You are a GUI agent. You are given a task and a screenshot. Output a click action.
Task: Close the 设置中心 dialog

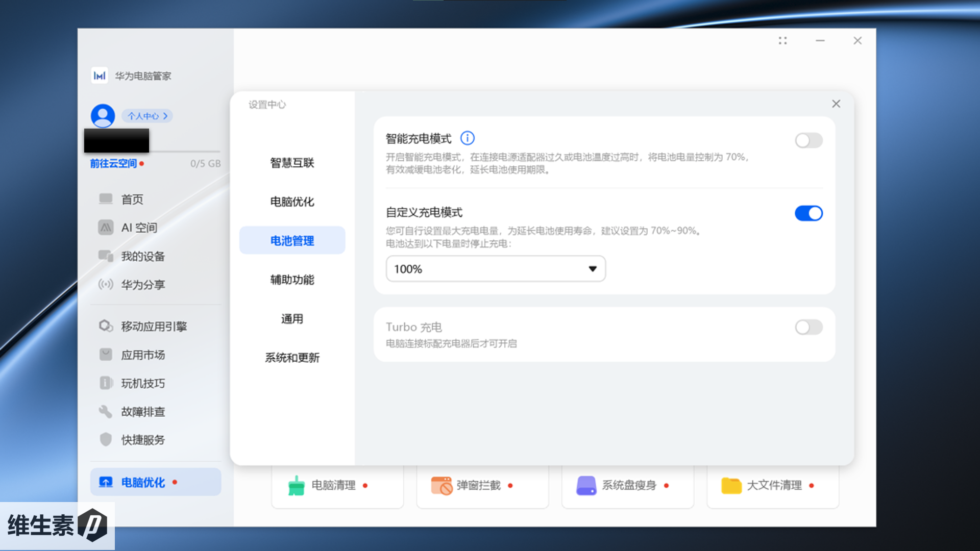(x=836, y=104)
